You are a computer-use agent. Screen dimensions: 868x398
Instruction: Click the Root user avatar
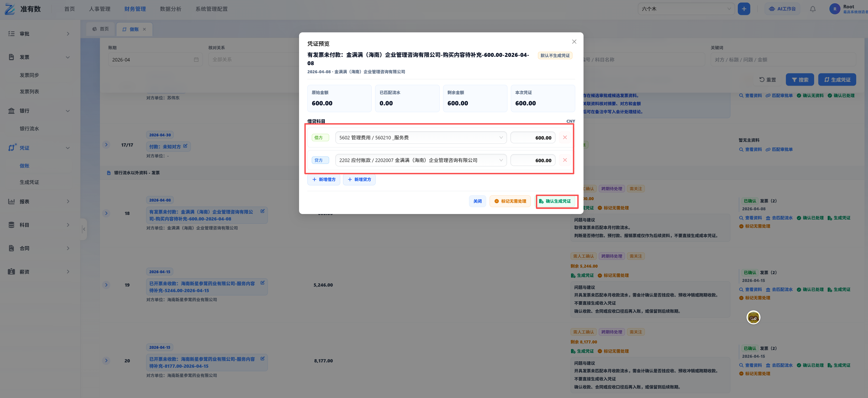point(835,9)
